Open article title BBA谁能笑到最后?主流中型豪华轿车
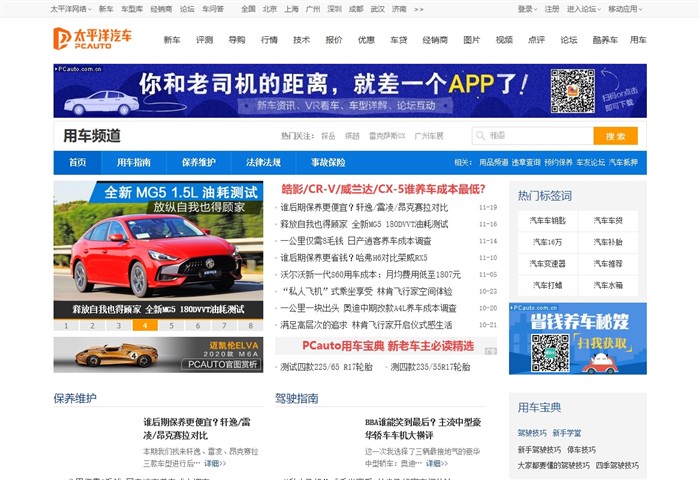 [x=423, y=429]
